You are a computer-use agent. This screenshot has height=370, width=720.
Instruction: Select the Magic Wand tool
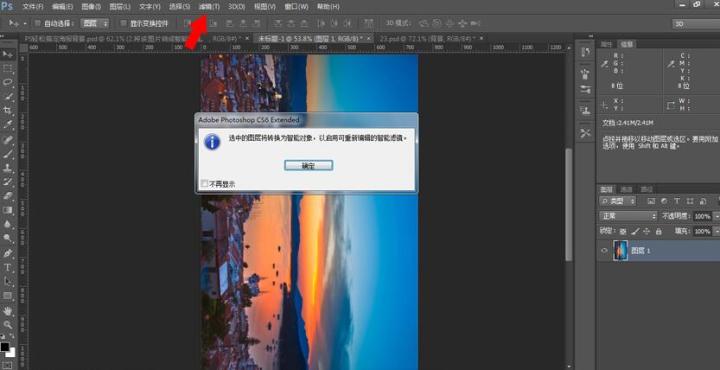pyautogui.click(x=8, y=96)
